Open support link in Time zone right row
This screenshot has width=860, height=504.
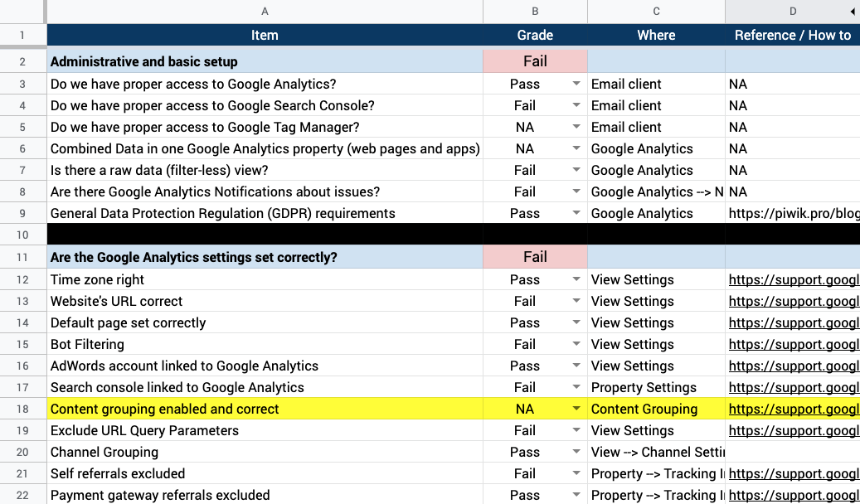(793, 279)
